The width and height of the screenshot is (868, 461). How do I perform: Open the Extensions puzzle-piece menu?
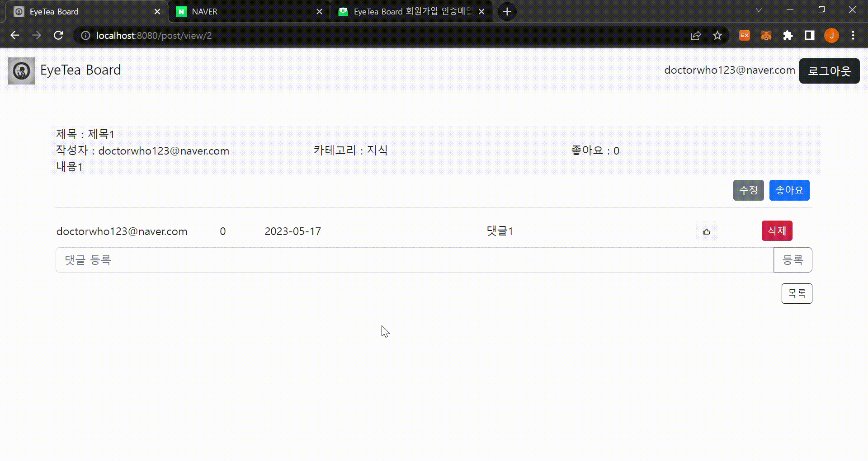point(788,35)
